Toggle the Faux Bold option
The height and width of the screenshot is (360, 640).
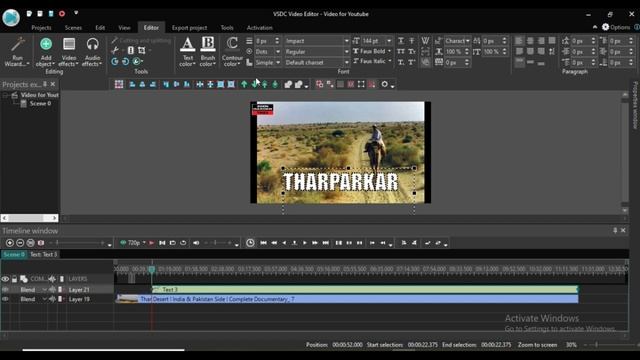[x=372, y=51]
